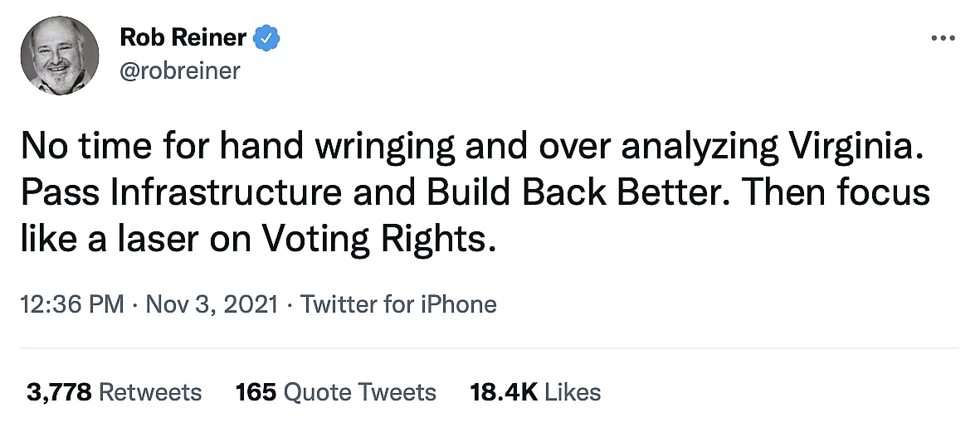Open the three-dot more options menu
The image size is (980, 432).
pos(943,38)
